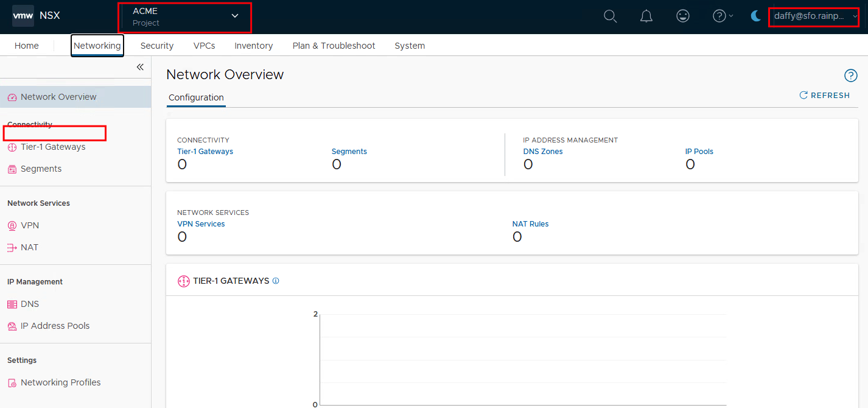Image resolution: width=868 pixels, height=408 pixels.
Task: Select DNS under IP Management
Action: [29, 304]
